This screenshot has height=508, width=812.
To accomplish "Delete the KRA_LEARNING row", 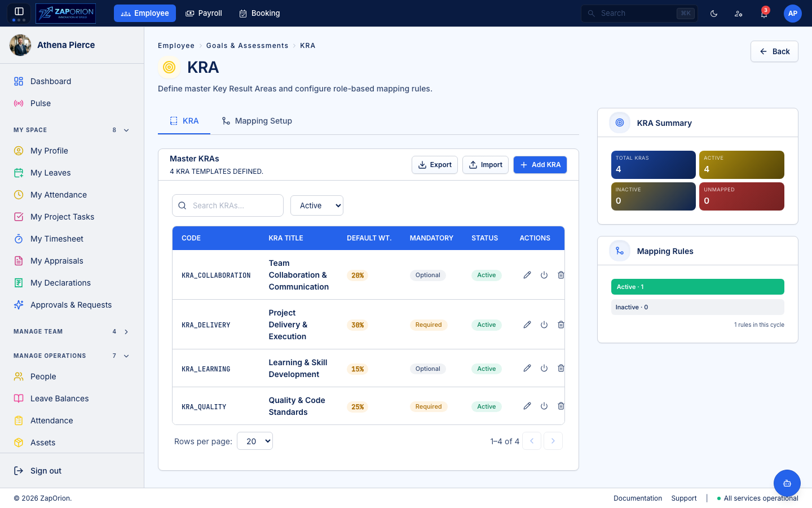I will tap(561, 368).
